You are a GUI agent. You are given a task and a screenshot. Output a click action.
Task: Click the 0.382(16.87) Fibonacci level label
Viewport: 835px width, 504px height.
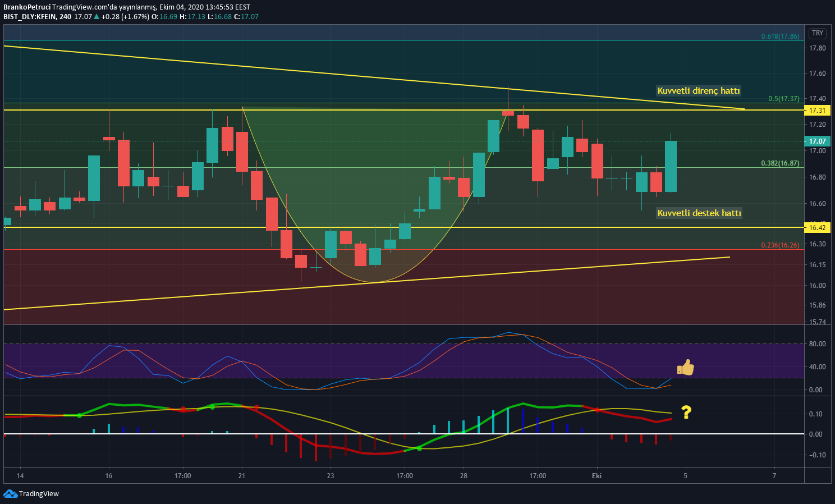click(780, 163)
